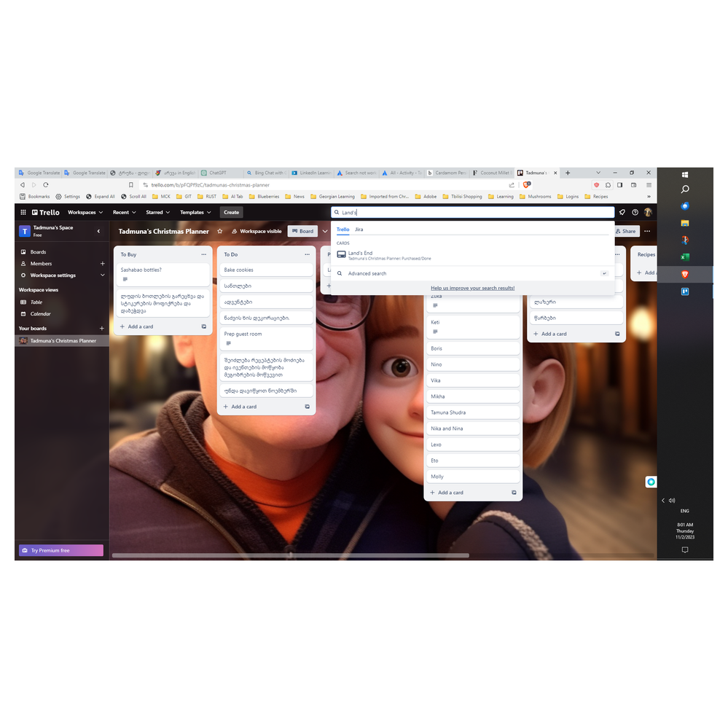Create card from template in To Do list

point(307,406)
